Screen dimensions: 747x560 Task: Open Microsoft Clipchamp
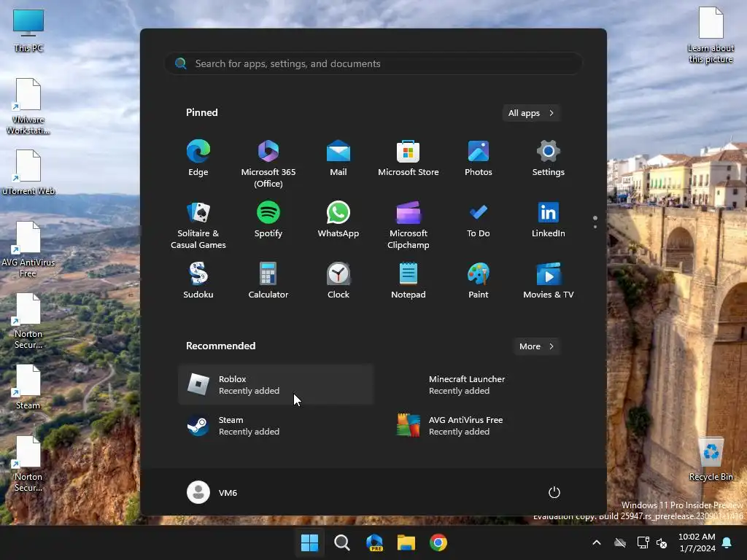[409, 225]
